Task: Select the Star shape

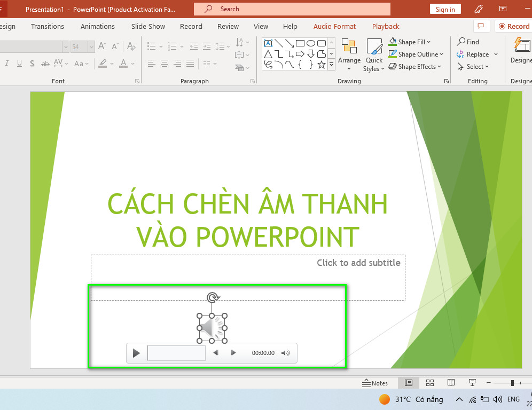Action: tap(322, 65)
